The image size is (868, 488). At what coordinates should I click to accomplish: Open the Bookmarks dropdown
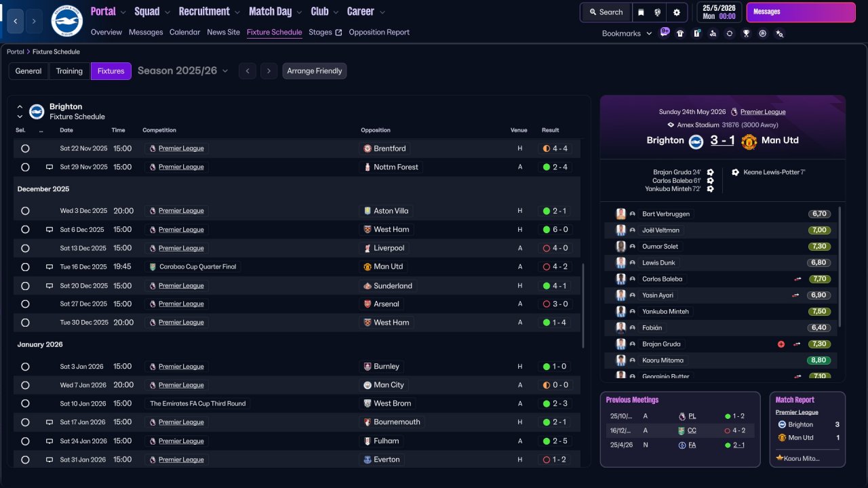627,33
